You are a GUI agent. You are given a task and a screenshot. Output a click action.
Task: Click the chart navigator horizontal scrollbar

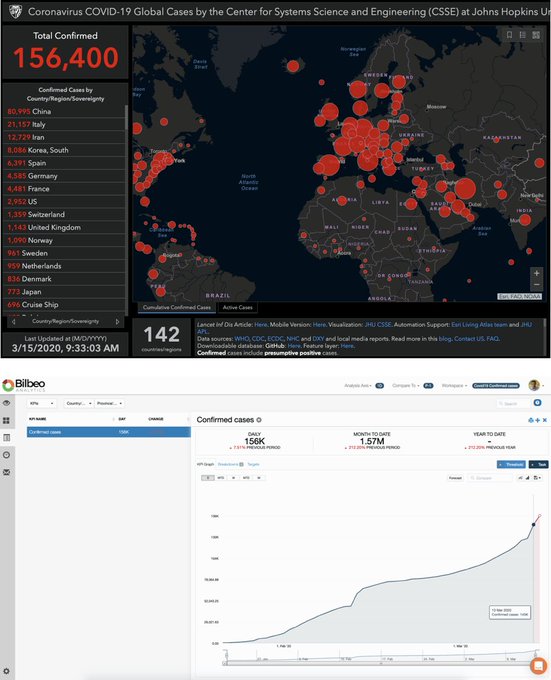click(x=381, y=663)
